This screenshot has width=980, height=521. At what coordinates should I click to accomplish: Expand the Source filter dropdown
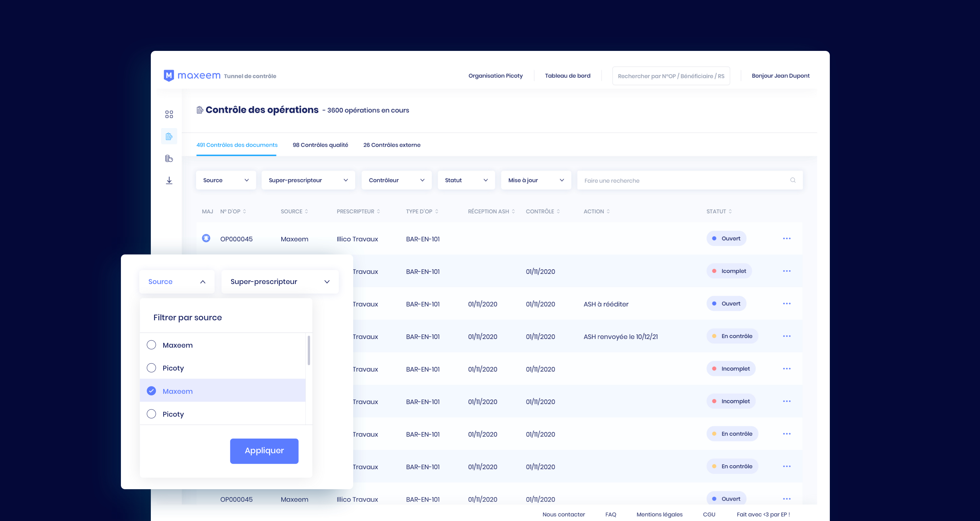coord(226,180)
